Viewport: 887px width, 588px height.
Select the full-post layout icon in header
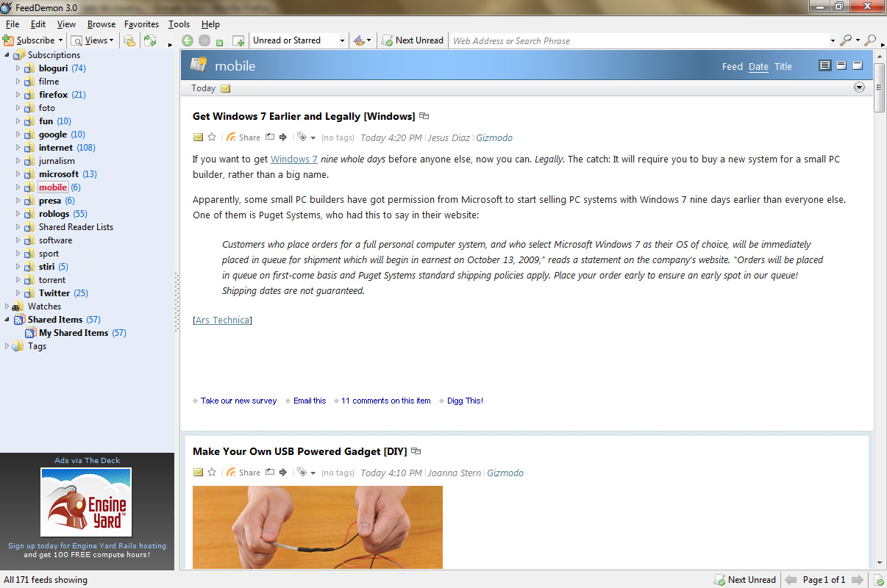[x=824, y=65]
